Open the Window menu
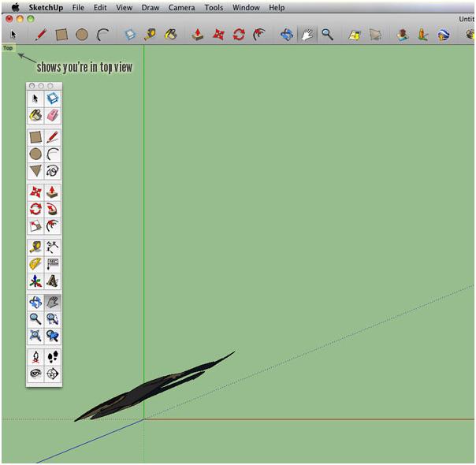 click(246, 7)
